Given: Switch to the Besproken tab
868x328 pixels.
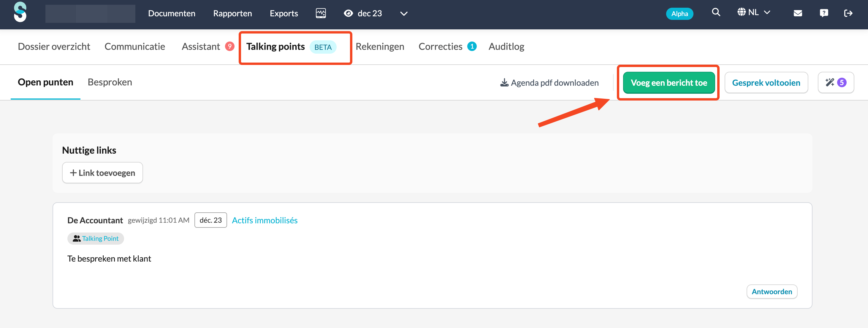Looking at the screenshot, I should pyautogui.click(x=110, y=82).
